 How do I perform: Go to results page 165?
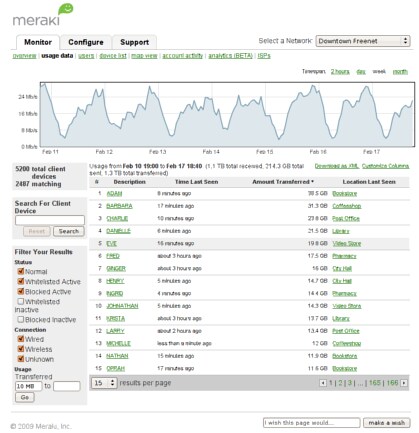coord(375,383)
